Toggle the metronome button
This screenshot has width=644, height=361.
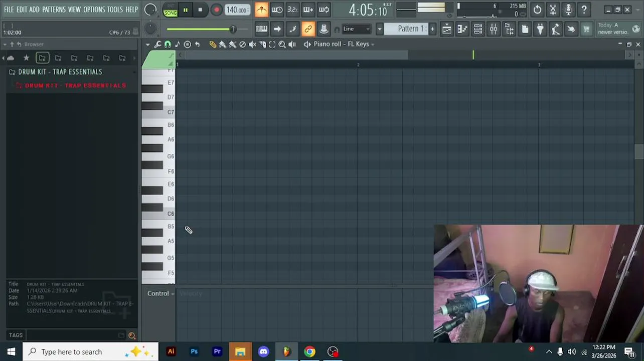[x=261, y=10]
